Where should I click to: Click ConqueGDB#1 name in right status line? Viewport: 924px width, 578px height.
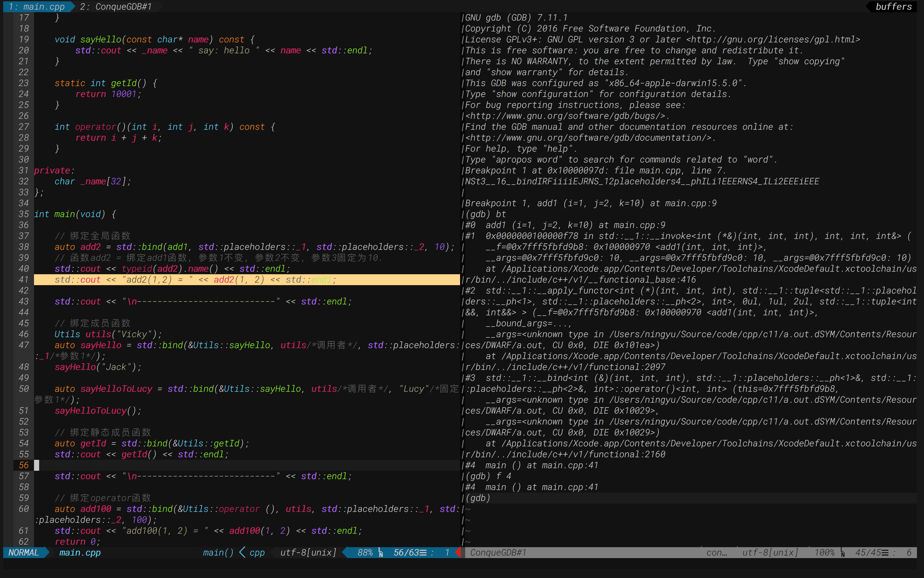pos(498,552)
